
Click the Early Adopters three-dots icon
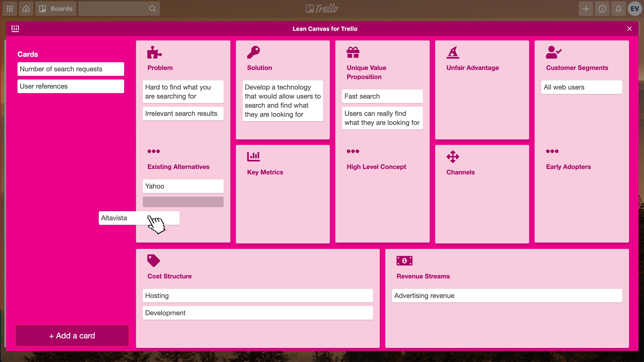pyautogui.click(x=552, y=151)
